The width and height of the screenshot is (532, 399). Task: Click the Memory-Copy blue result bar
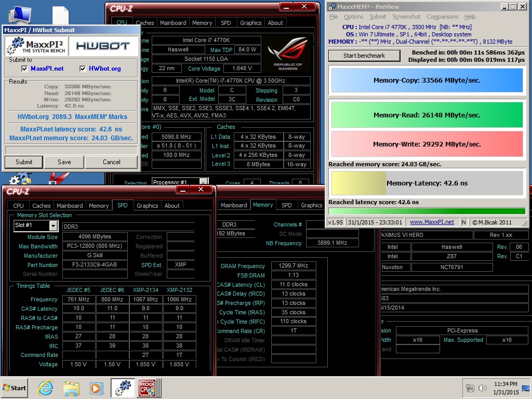427,81
